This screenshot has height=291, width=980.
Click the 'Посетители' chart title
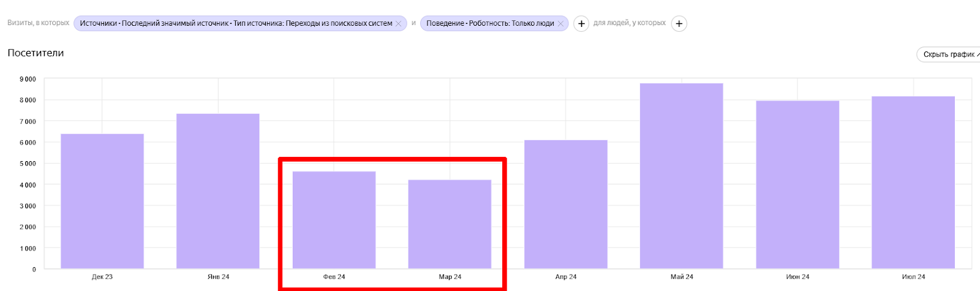36,53
